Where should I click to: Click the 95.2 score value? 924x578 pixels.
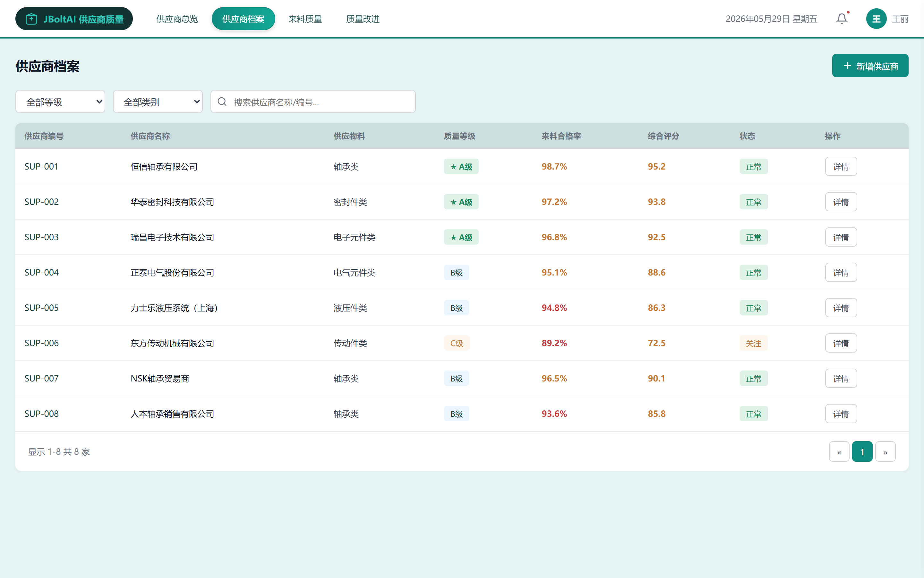pyautogui.click(x=656, y=166)
